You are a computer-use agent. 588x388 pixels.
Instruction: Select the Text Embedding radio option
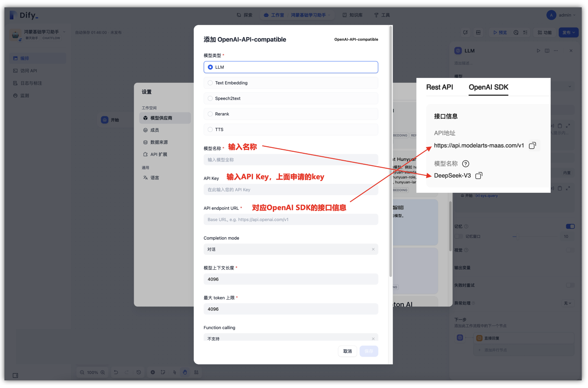(210, 83)
